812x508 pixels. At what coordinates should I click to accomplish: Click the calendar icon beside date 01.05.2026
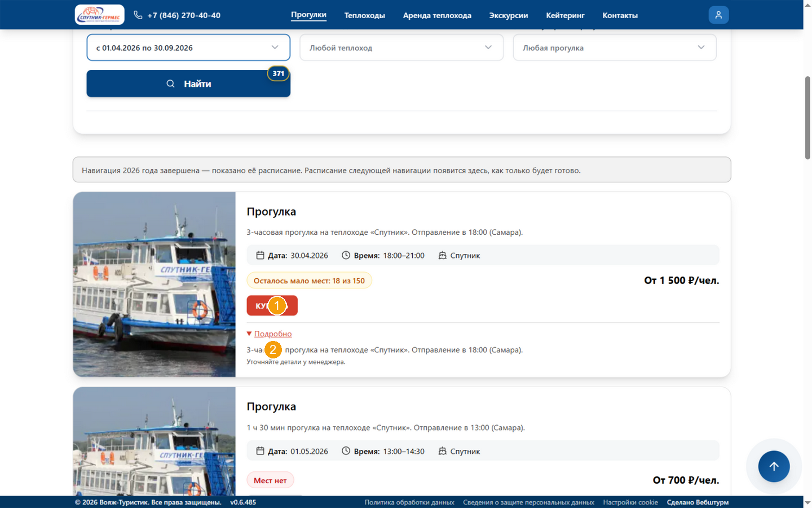tap(260, 451)
